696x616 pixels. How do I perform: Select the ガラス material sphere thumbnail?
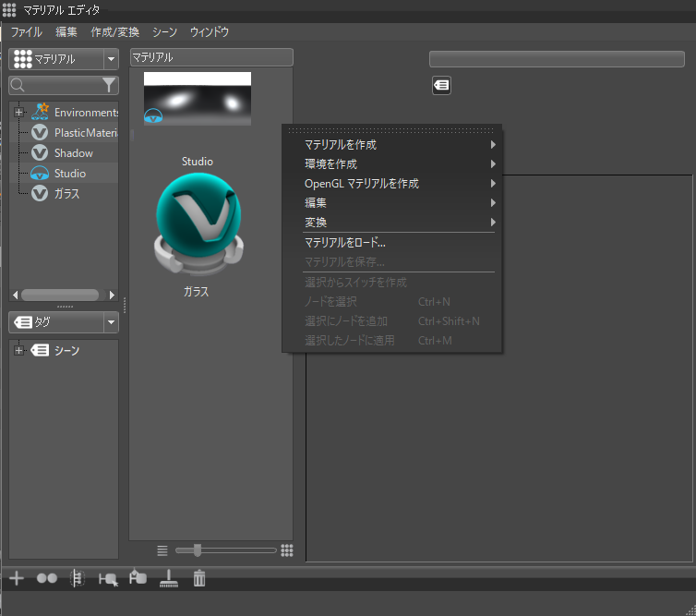(x=198, y=223)
